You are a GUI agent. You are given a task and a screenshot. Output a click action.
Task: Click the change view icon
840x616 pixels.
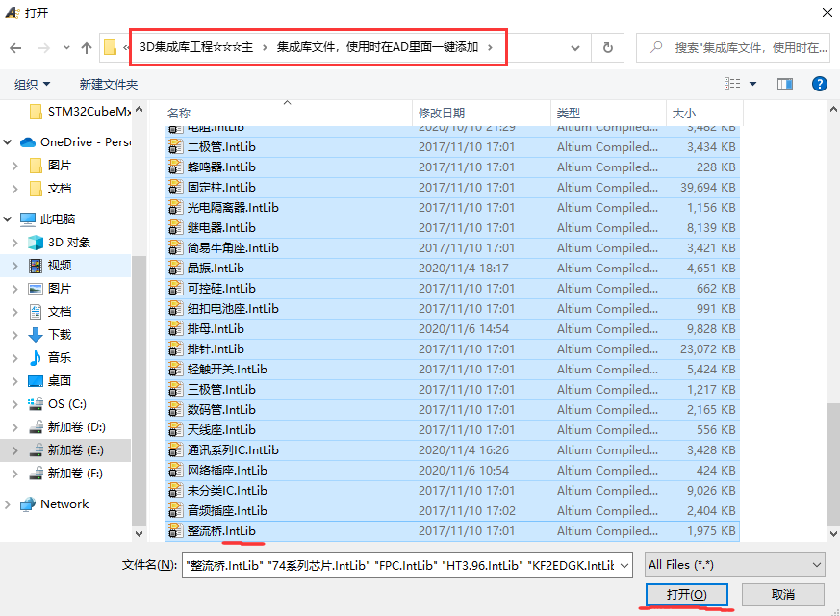point(732,84)
